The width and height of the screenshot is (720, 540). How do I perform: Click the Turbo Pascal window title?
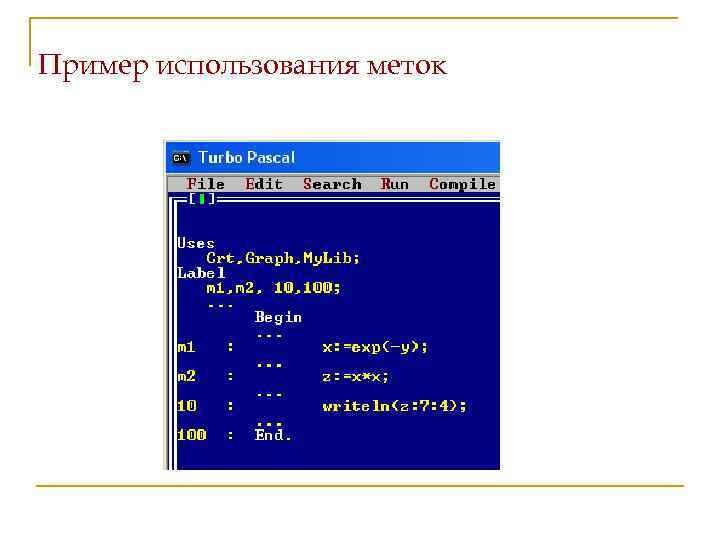point(246,158)
